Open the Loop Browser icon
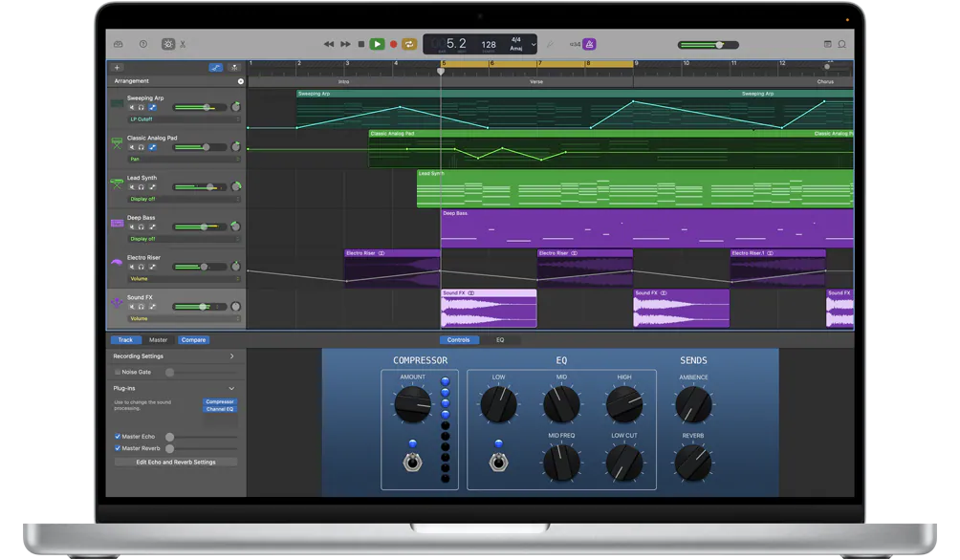Image resolution: width=960 pixels, height=560 pixels. pos(841,44)
